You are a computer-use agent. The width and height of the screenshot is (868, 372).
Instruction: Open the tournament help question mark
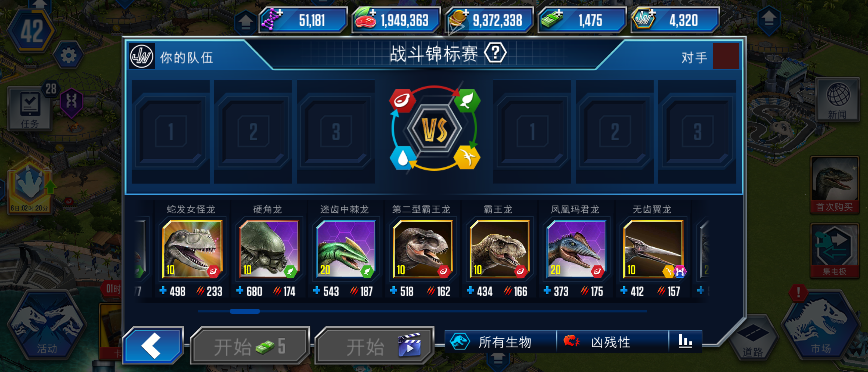(495, 53)
